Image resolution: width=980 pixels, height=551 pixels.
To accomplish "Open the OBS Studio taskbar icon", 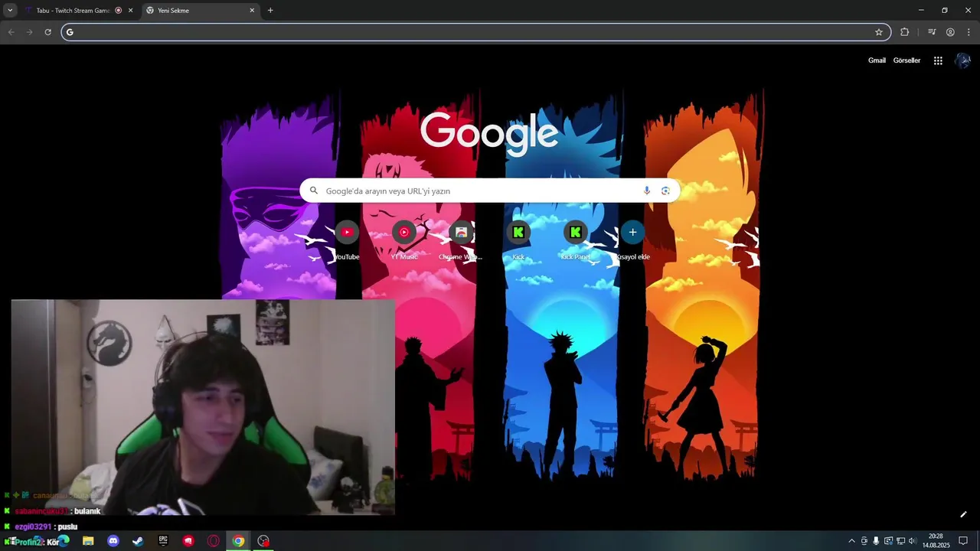I will pyautogui.click(x=263, y=541).
